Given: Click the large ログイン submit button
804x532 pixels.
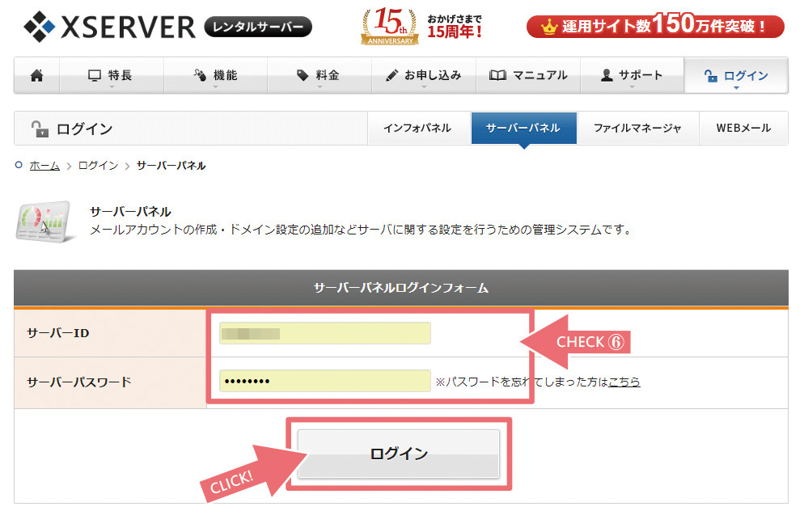Looking at the screenshot, I should point(399,454).
